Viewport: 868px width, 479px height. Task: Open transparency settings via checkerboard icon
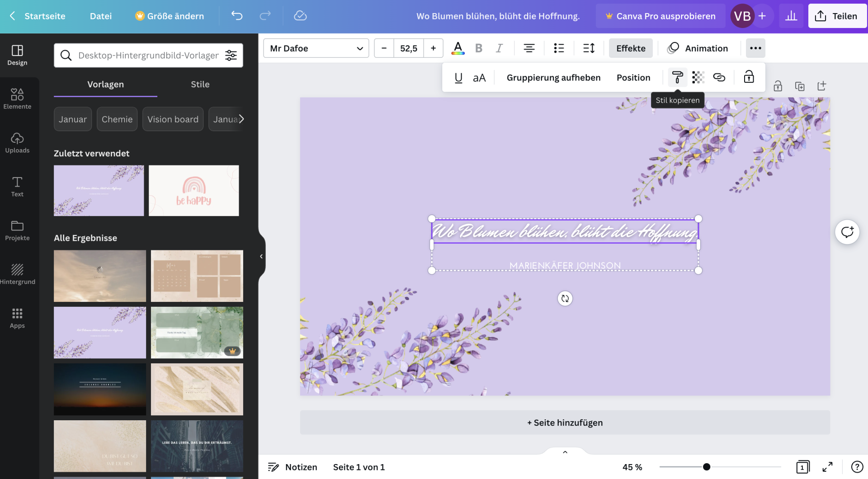(x=698, y=77)
